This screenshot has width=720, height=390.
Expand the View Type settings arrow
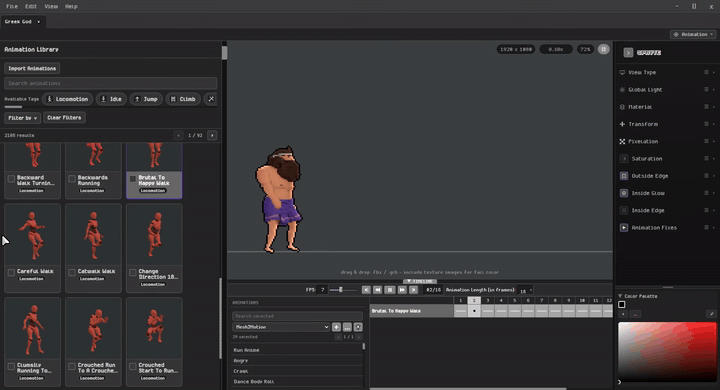coord(714,73)
